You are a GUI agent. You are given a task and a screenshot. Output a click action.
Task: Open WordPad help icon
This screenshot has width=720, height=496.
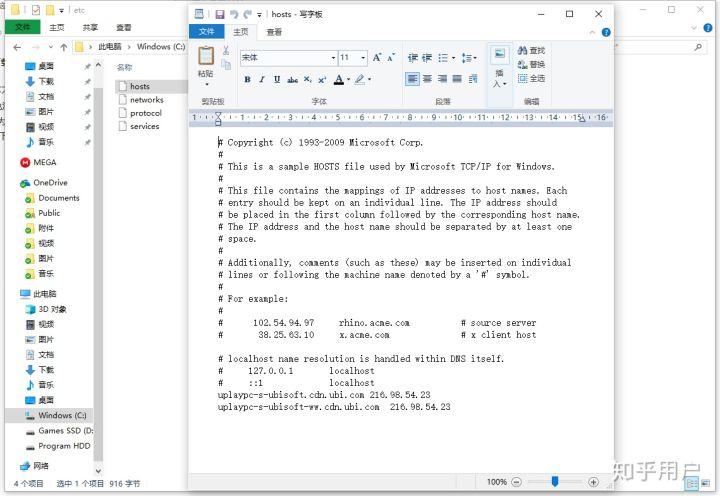point(606,32)
